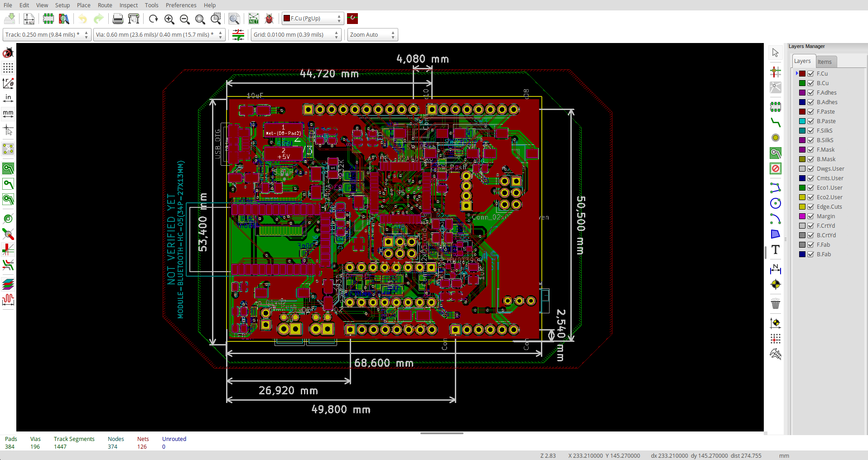Open the Footprint Editor
868x460 pixels.
coord(48,19)
